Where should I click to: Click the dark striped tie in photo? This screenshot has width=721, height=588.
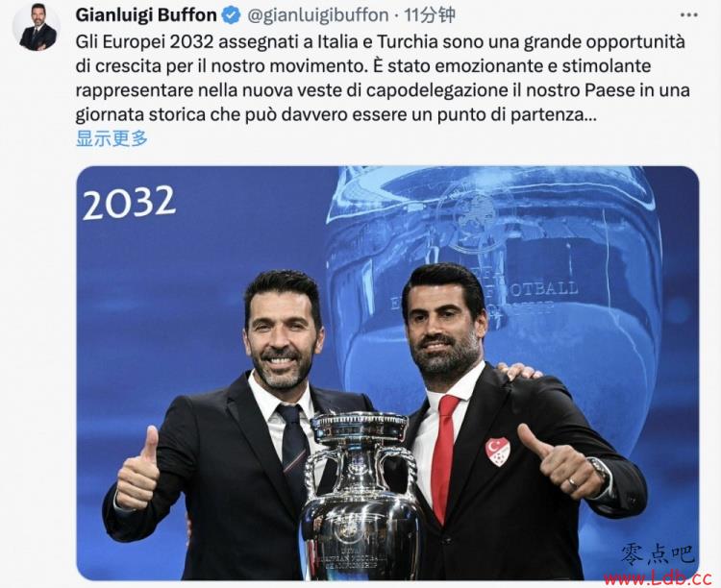click(x=295, y=449)
